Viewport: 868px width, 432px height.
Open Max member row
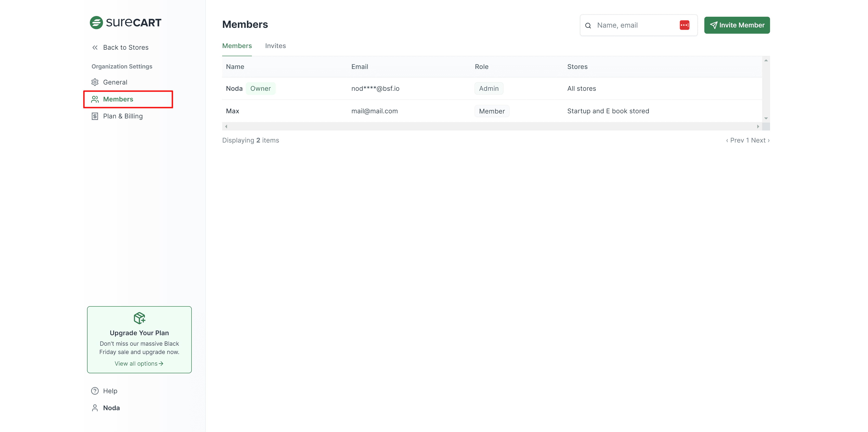233,111
